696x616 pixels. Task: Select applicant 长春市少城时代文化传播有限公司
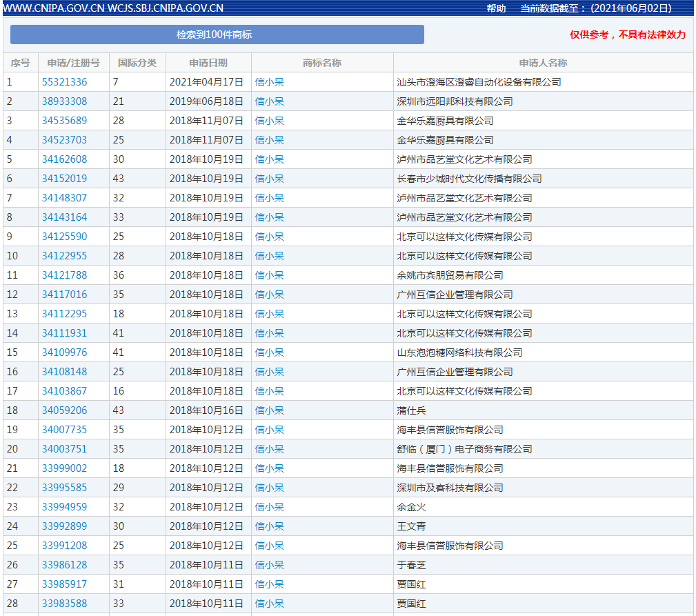pyautogui.click(x=469, y=179)
